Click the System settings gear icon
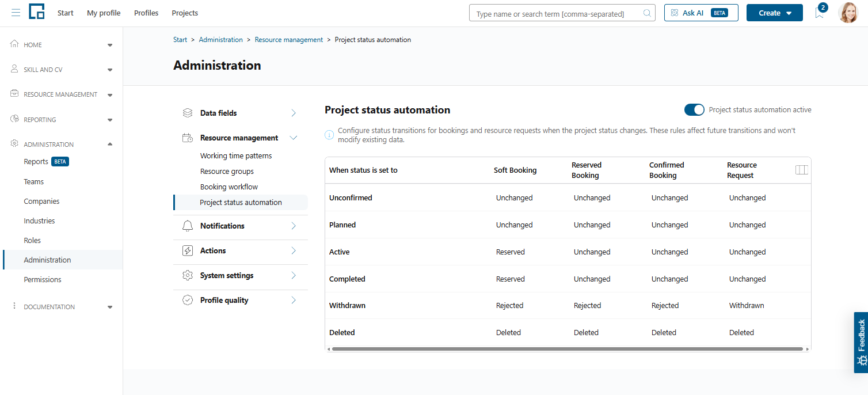Image resolution: width=868 pixels, height=395 pixels. 188,275
